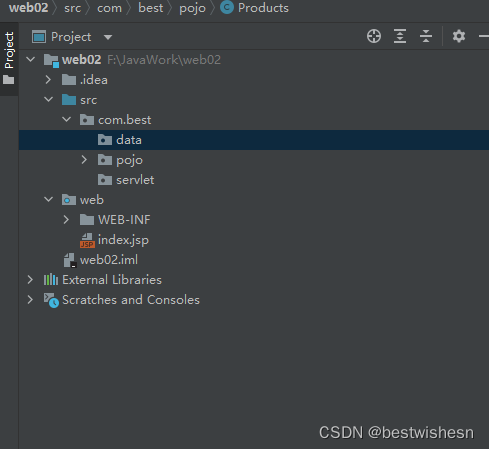The height and width of the screenshot is (449, 489).
Task: Select the highlighted data package row
Action: coord(254,140)
